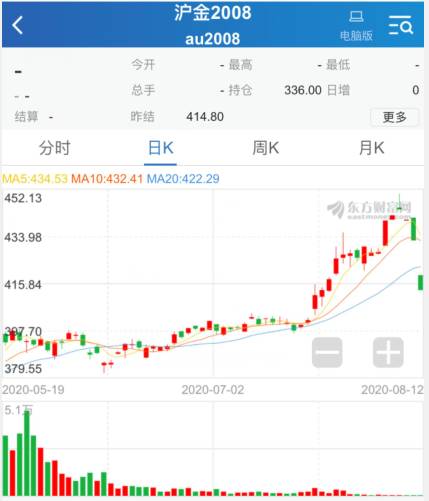Image resolution: width=429 pixels, height=501 pixels.
Task: Expand more details with 更多 button
Action: point(395,117)
